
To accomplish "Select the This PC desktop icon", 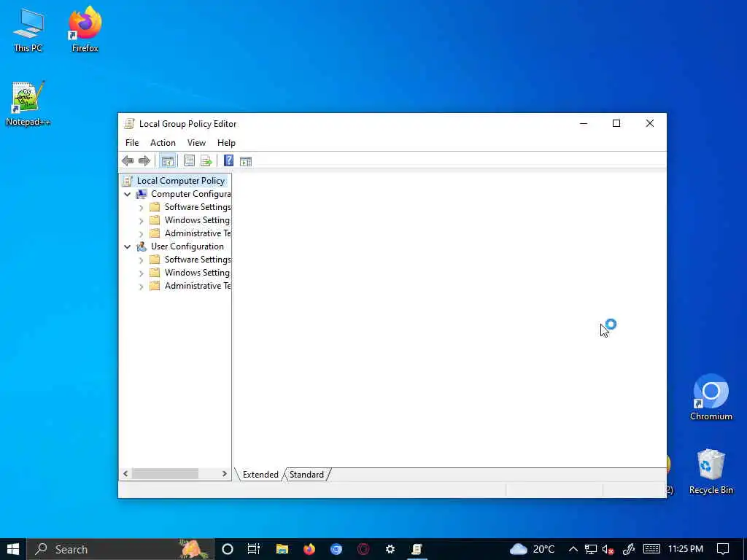I will (x=28, y=29).
